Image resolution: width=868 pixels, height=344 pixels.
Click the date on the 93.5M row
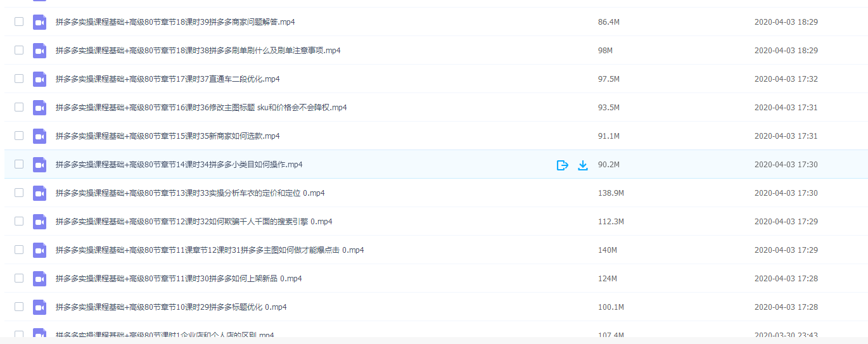pyautogui.click(x=786, y=108)
